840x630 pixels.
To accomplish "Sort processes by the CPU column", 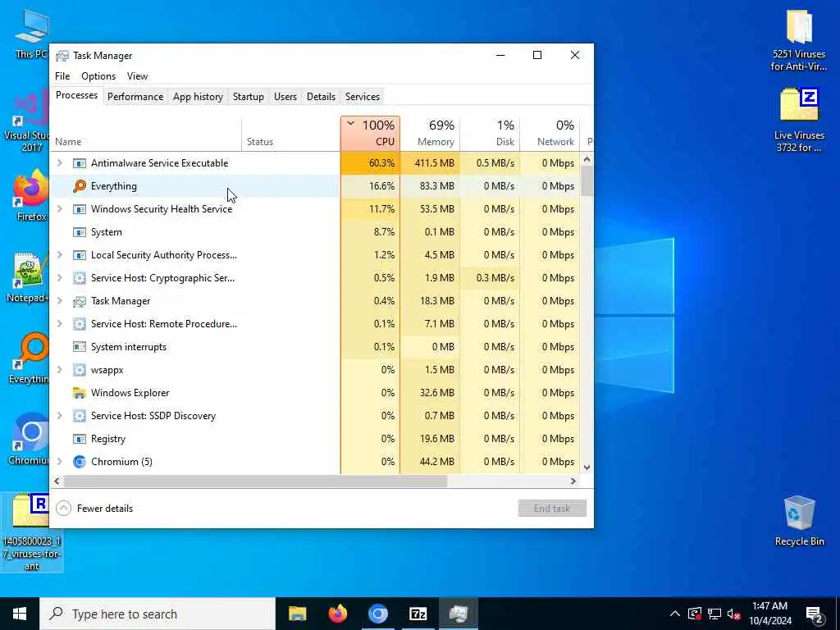I will point(370,134).
